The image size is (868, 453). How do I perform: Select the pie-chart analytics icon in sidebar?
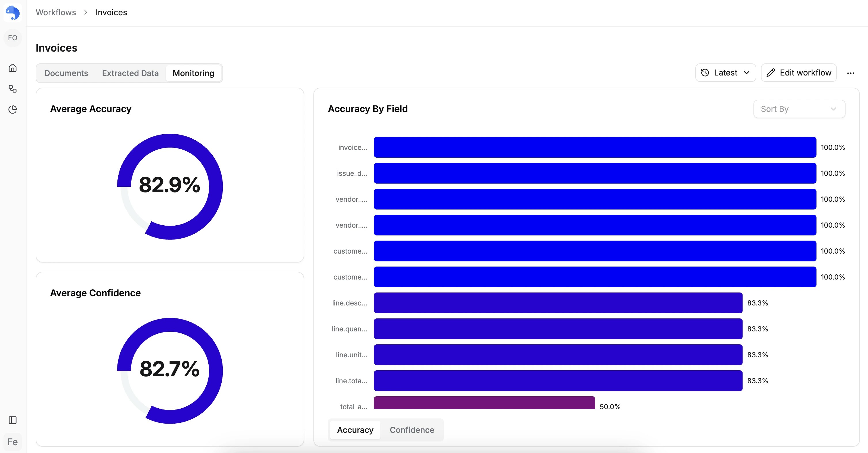(12, 109)
